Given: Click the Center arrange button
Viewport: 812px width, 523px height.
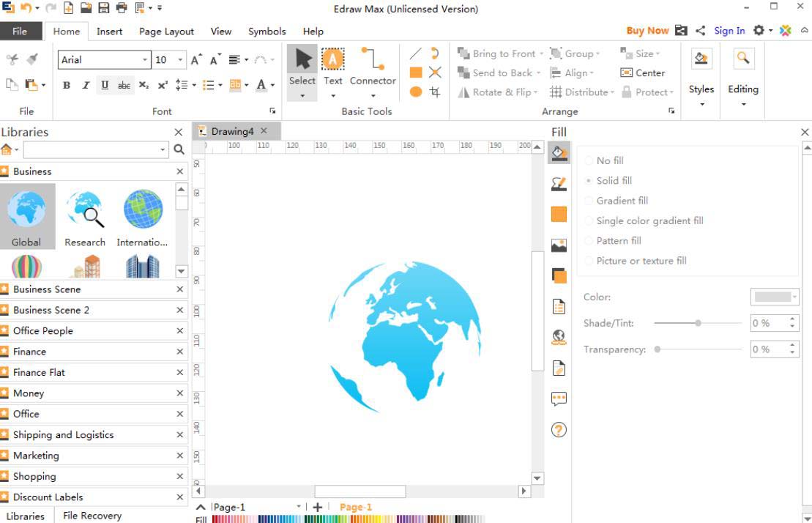Looking at the screenshot, I should [x=643, y=73].
